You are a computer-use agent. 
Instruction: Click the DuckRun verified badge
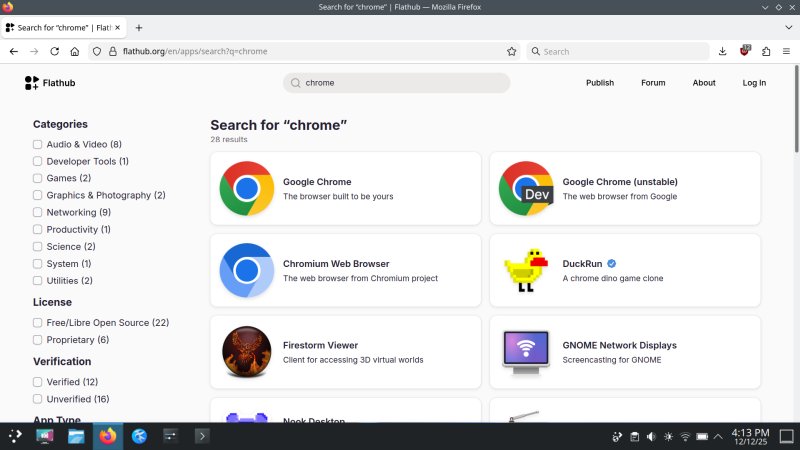click(612, 264)
